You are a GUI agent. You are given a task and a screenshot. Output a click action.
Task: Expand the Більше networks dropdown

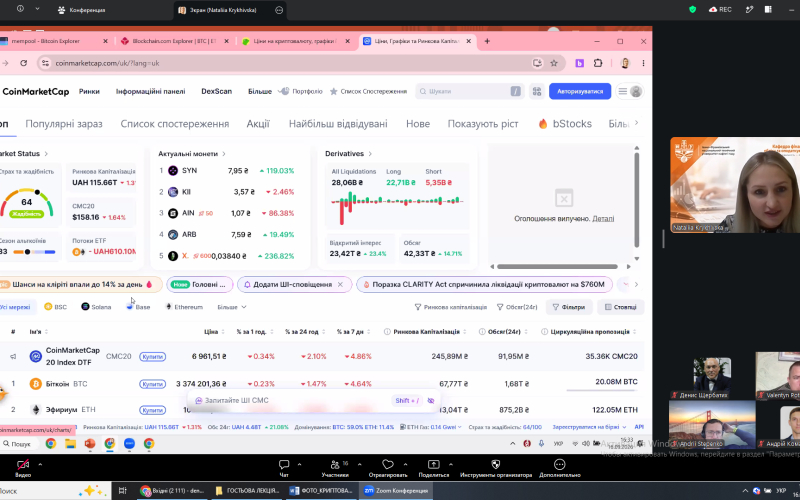(232, 307)
